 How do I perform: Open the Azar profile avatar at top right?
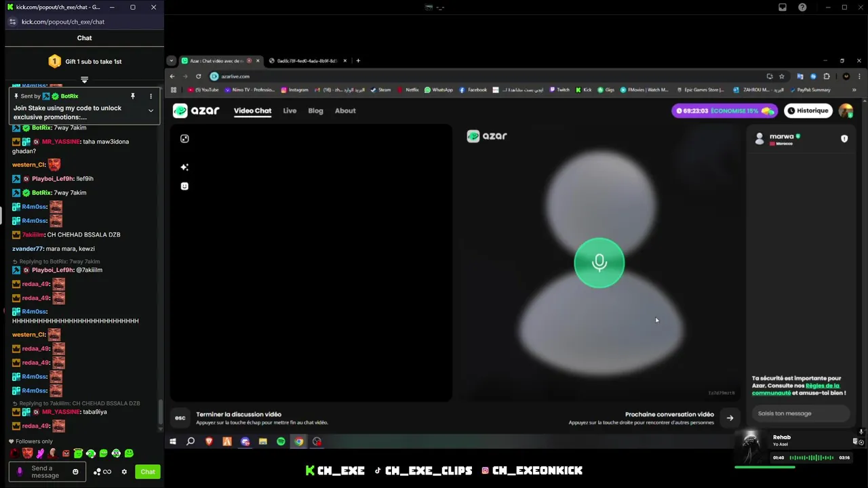coord(846,110)
